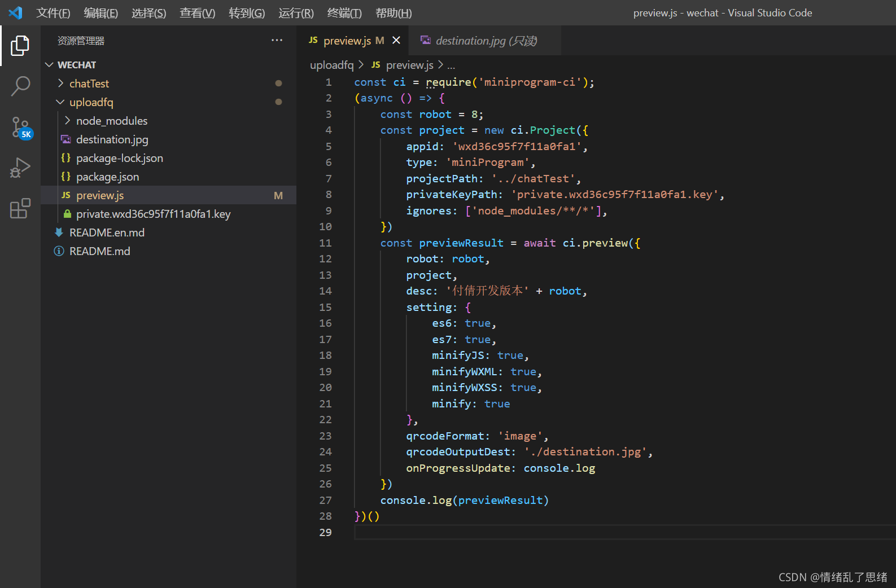The image size is (896, 588).
Task: Click 'ci.preview' call on line 11
Action: [595, 243]
